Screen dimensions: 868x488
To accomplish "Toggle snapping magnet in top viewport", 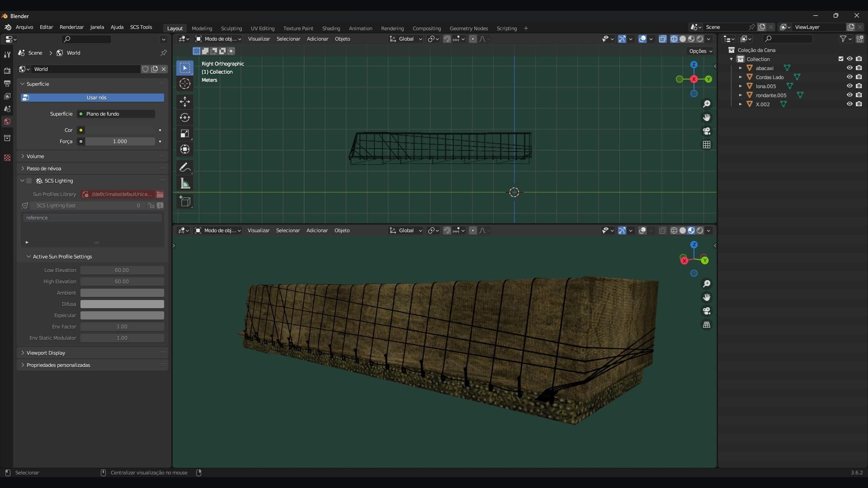I will pyautogui.click(x=447, y=39).
